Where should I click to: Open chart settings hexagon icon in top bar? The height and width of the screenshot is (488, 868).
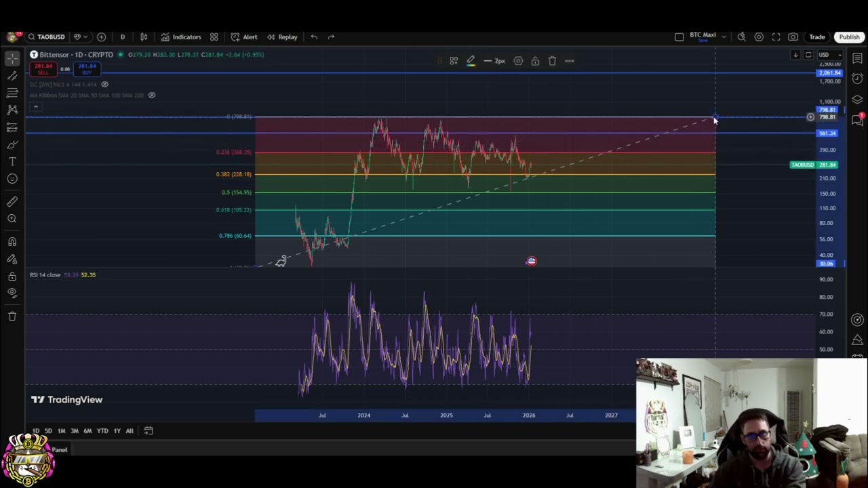click(x=759, y=37)
